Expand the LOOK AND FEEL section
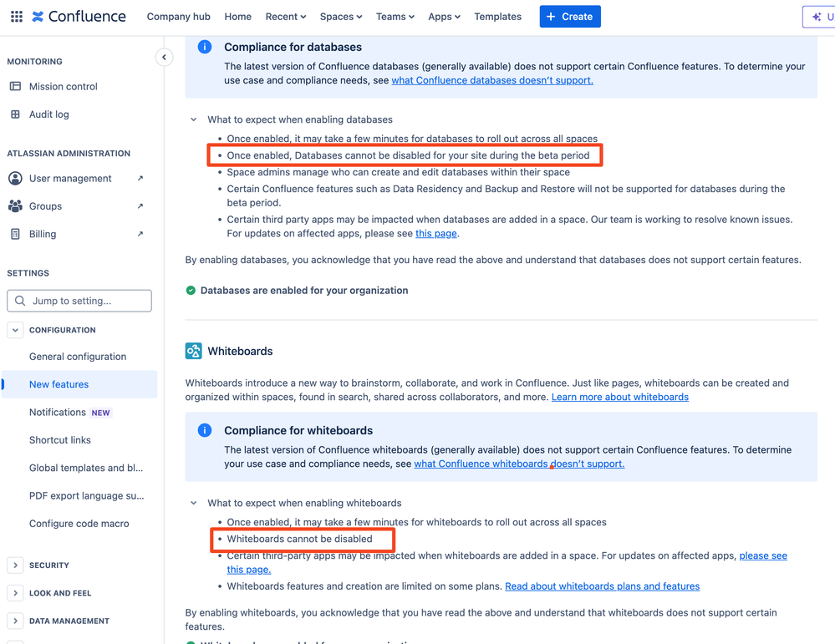 [x=15, y=593]
